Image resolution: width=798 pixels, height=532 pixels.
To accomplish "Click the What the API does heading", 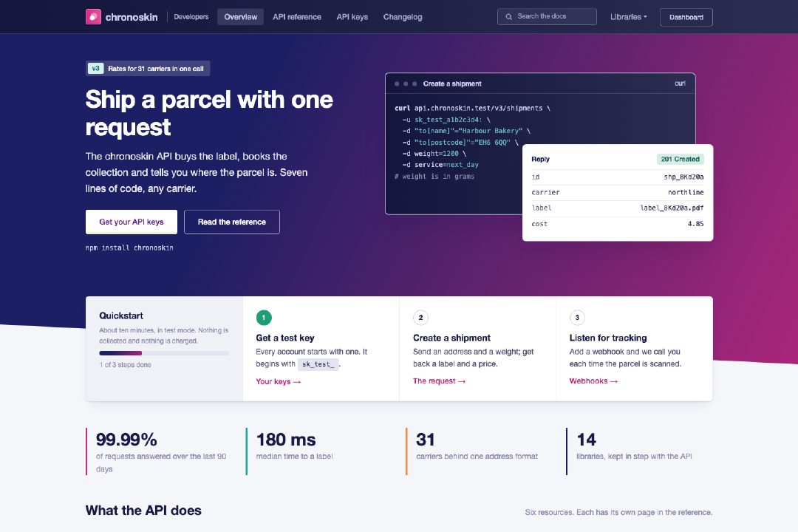I will coord(143,511).
